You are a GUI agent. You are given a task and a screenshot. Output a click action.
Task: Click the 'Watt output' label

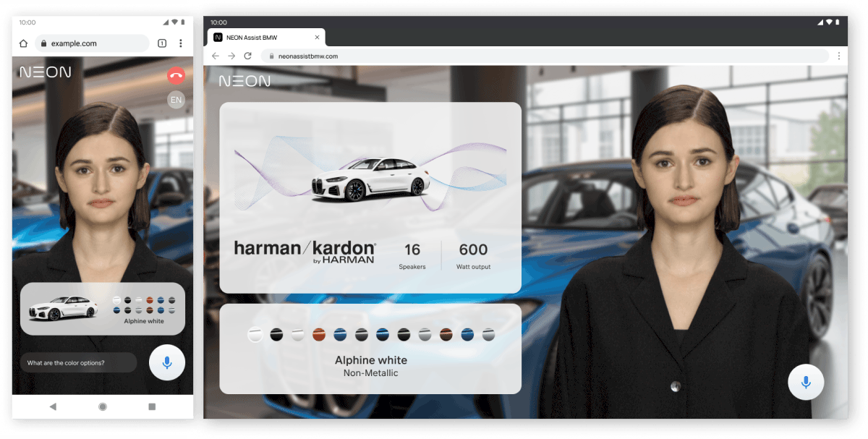[x=473, y=267]
